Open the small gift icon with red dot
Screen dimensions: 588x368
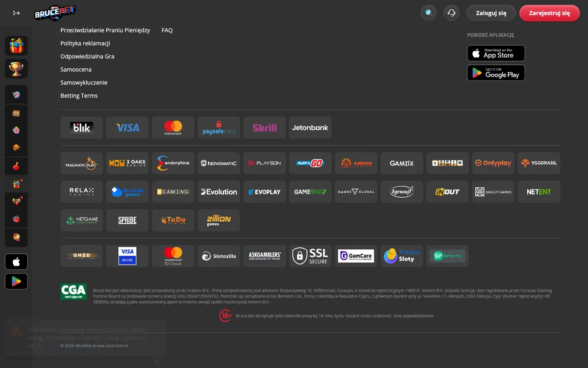tap(16, 184)
